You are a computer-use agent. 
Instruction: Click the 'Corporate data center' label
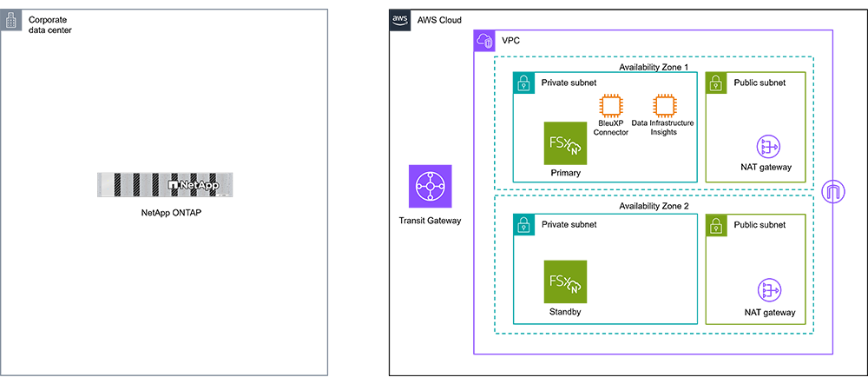click(49, 24)
